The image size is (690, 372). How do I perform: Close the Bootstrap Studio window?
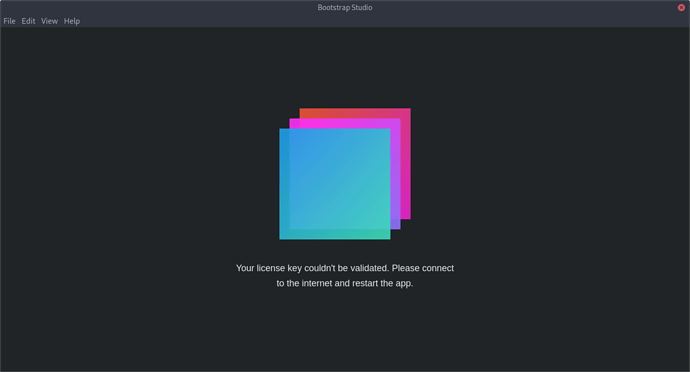pos(681,7)
